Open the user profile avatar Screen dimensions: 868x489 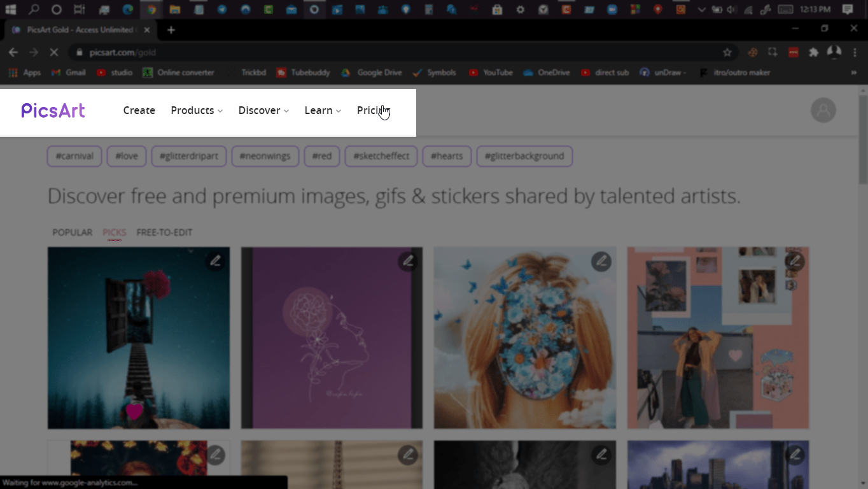point(823,110)
